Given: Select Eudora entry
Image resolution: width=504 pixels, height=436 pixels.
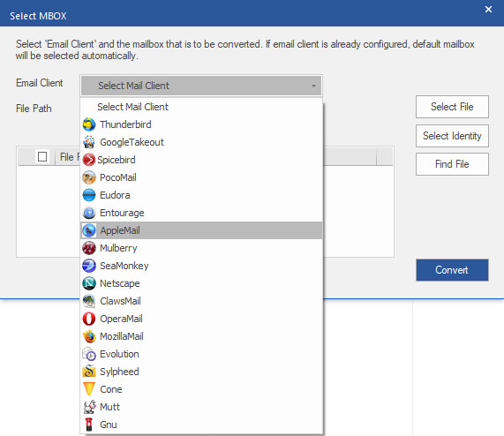Looking at the screenshot, I should point(201,195).
